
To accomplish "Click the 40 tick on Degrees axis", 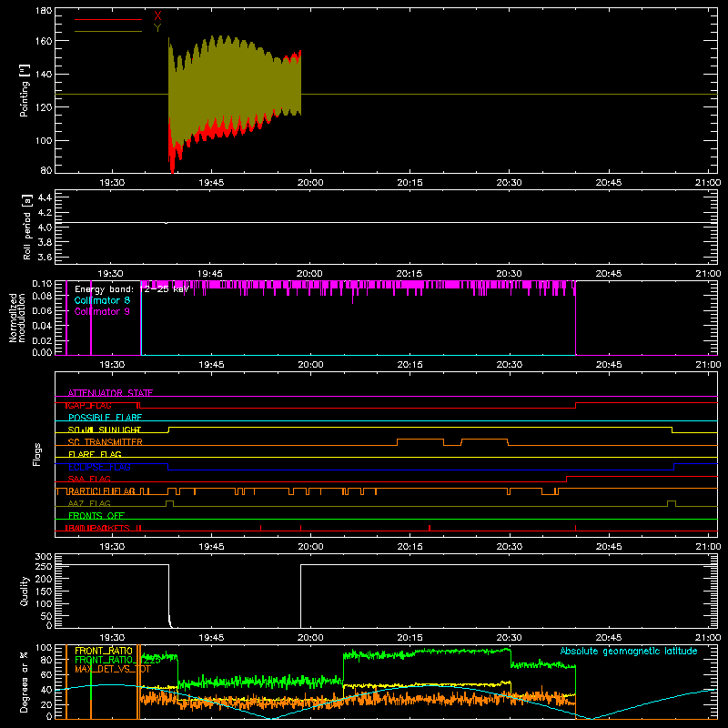I will (x=46, y=690).
